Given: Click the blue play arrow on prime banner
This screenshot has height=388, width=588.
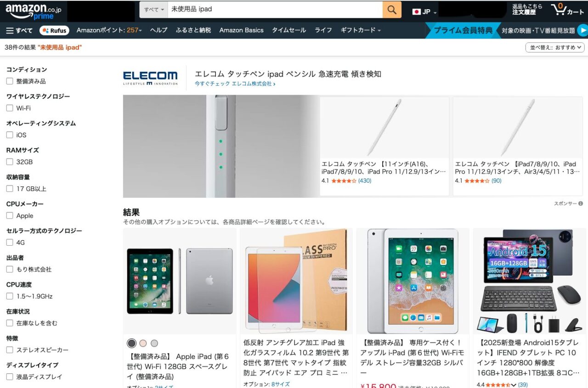Looking at the screenshot, I should (x=582, y=30).
